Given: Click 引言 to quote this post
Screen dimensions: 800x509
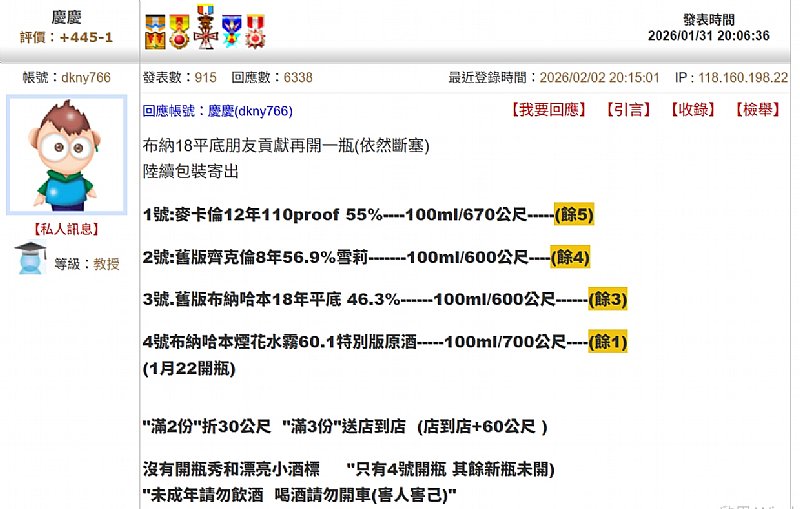Looking at the screenshot, I should coord(628,111).
